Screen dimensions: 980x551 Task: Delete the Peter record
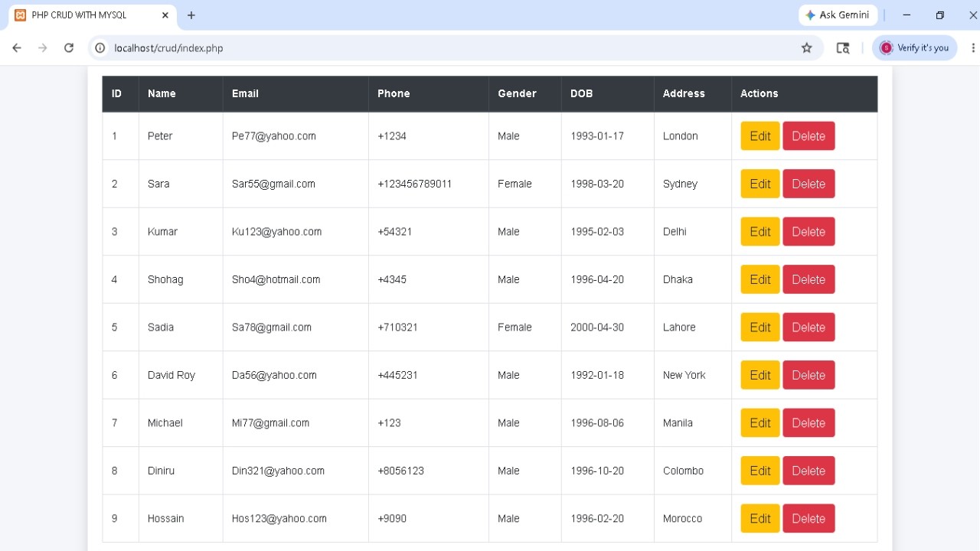[808, 136]
